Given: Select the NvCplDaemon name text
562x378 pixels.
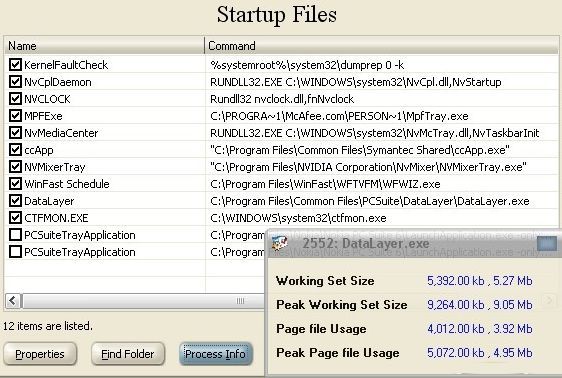Looking at the screenshot, I should click(58, 82).
